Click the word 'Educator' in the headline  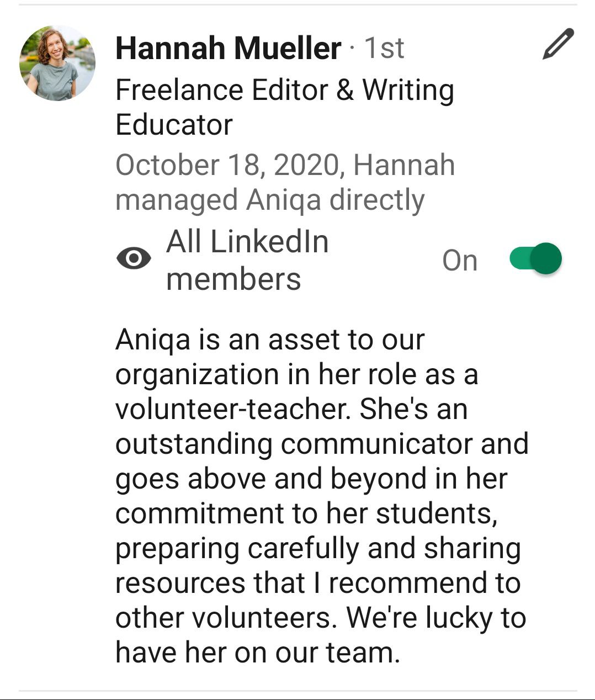tap(174, 125)
